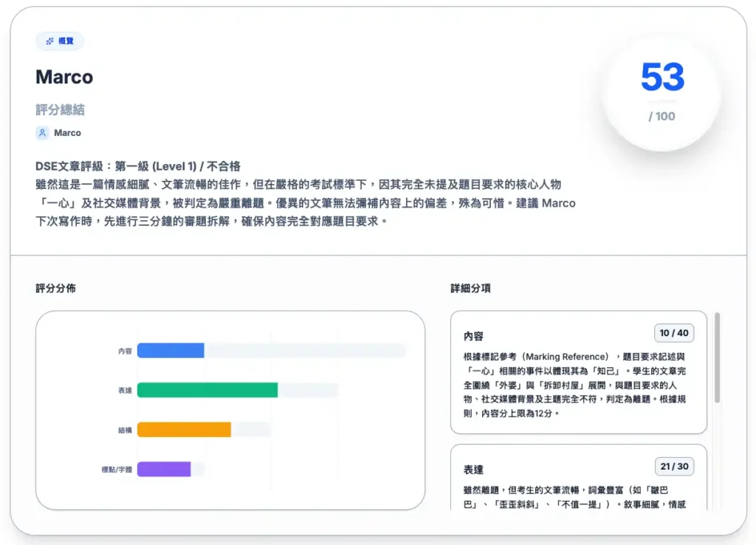Viewport: 756px width, 545px height.
Task: Click the purple 標點/字體 bar in chart
Action: click(164, 469)
